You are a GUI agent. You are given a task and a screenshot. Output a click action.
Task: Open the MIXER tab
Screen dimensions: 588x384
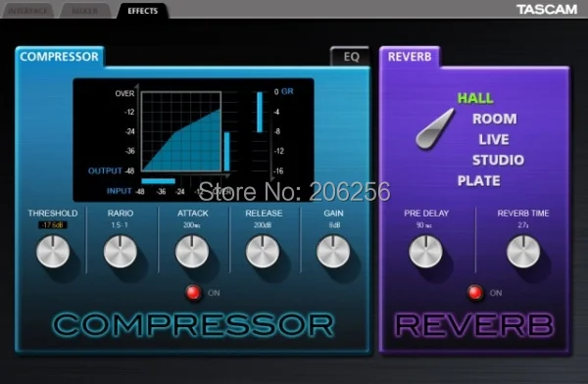[x=84, y=11]
